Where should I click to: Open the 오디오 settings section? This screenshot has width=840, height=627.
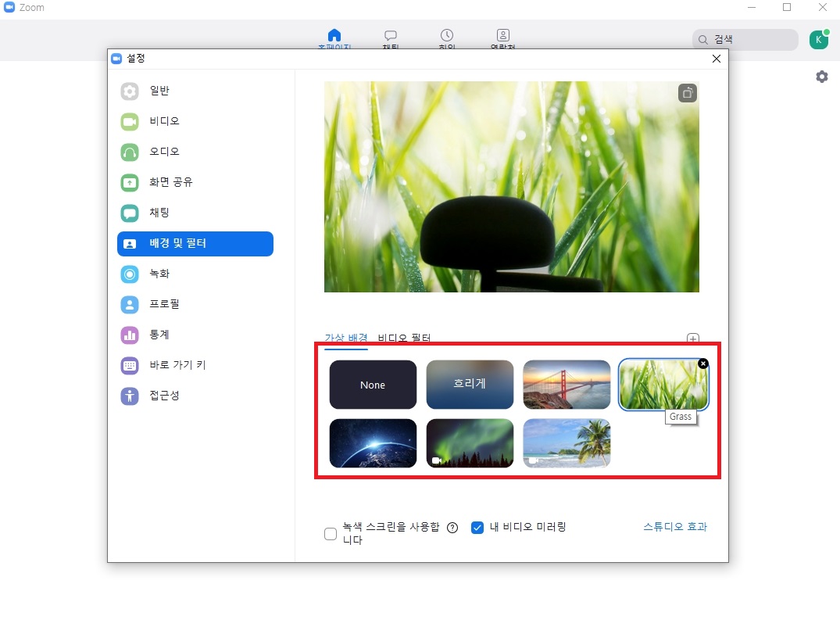coord(195,152)
